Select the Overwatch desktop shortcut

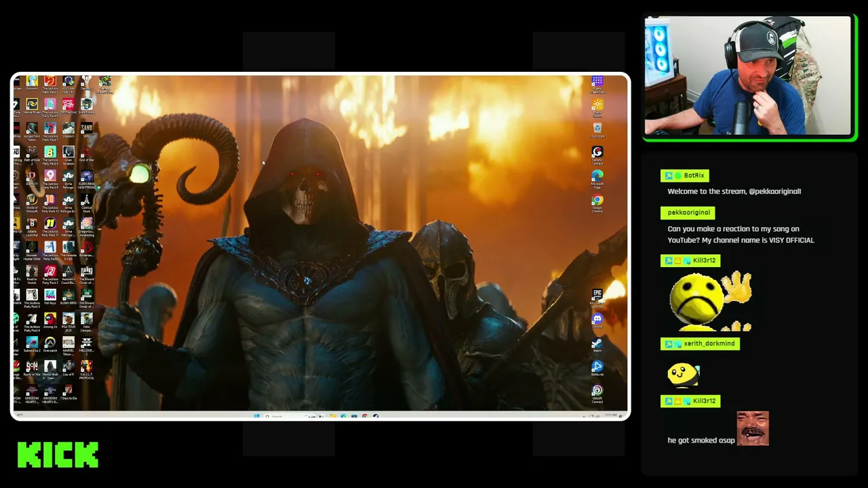(50, 344)
